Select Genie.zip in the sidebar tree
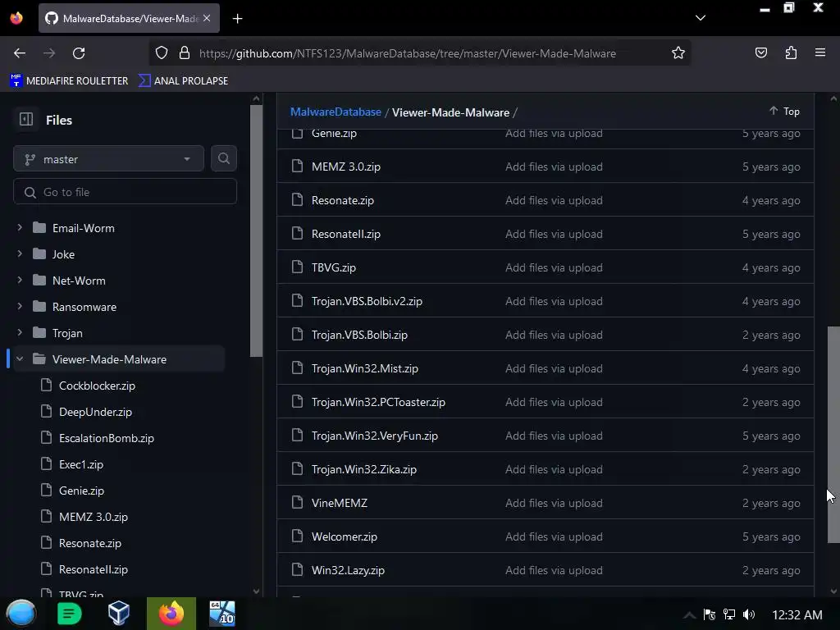 81,491
